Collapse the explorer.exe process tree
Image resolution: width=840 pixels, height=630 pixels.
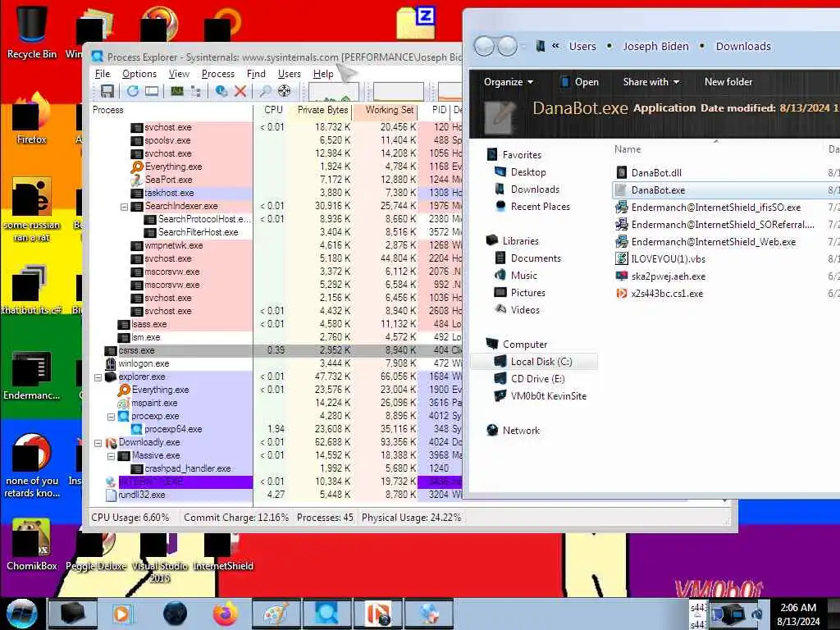point(98,377)
